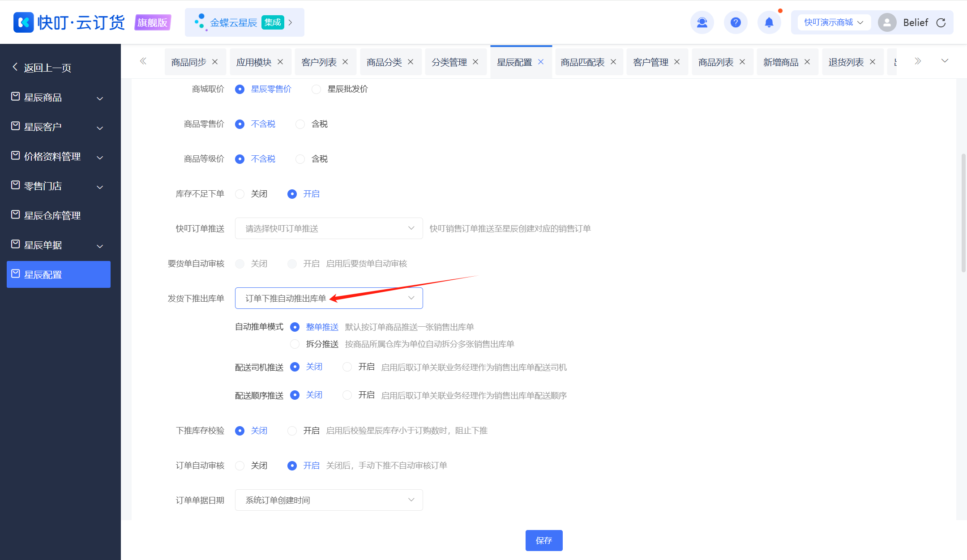The height and width of the screenshot is (560, 967).
Task: Click the Belief user avatar
Action: 887,22
